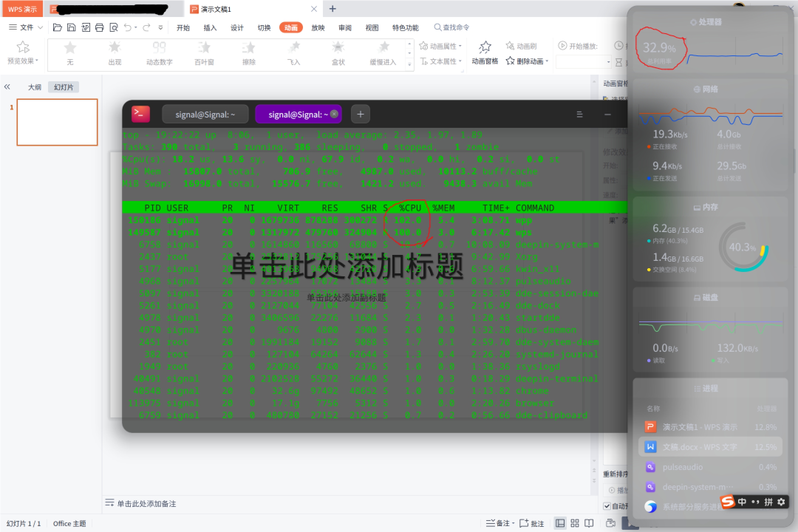Switch to the 放映 ribbon tab

coord(317,27)
